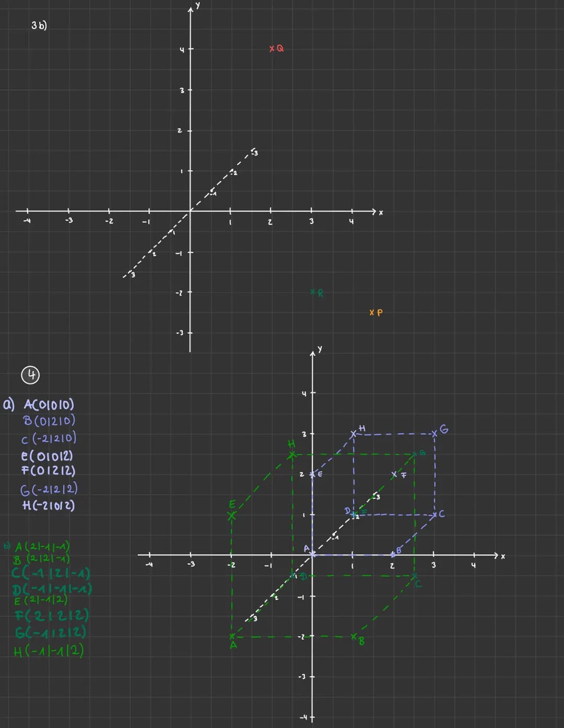The height and width of the screenshot is (728, 564).
Task: Click the blue cube corner labeled H
Action: click(x=354, y=433)
